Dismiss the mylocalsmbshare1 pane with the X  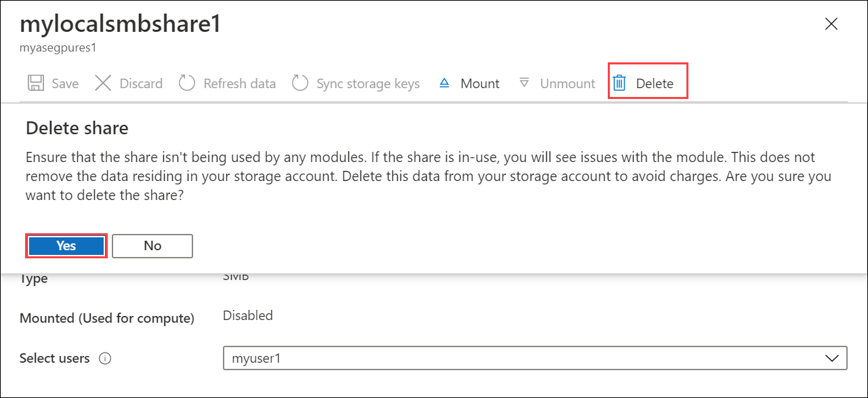tap(831, 23)
